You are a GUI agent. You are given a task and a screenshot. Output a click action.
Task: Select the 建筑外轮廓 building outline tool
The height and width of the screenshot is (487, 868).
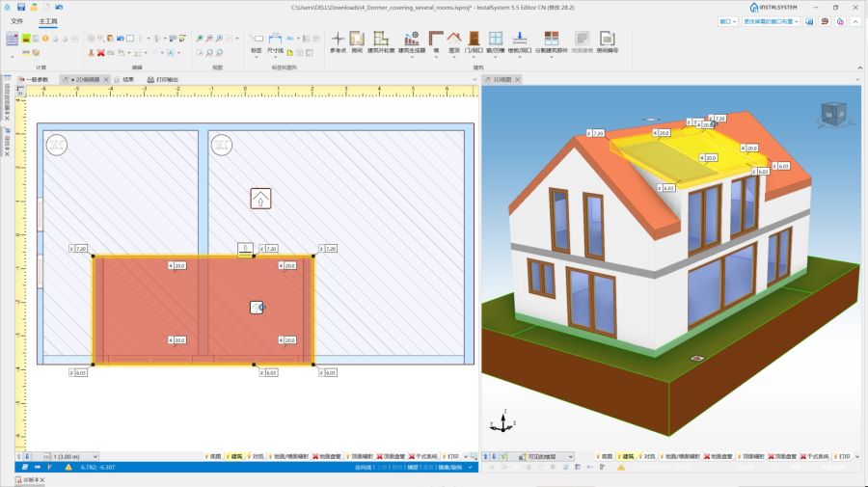381,40
